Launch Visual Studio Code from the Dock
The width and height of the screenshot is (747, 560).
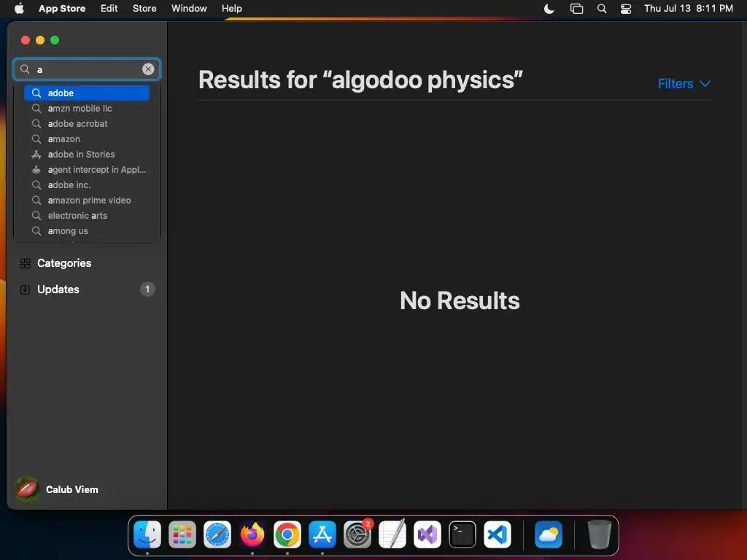[498, 534]
